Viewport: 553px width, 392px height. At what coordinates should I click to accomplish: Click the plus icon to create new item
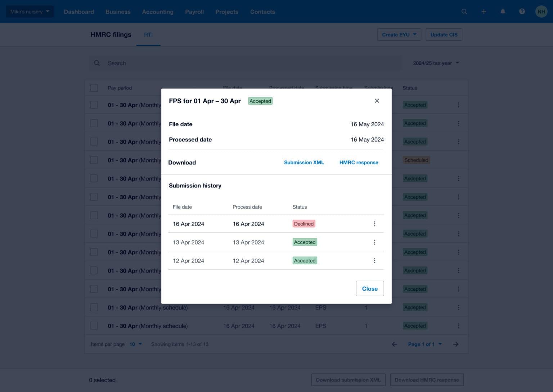[484, 12]
